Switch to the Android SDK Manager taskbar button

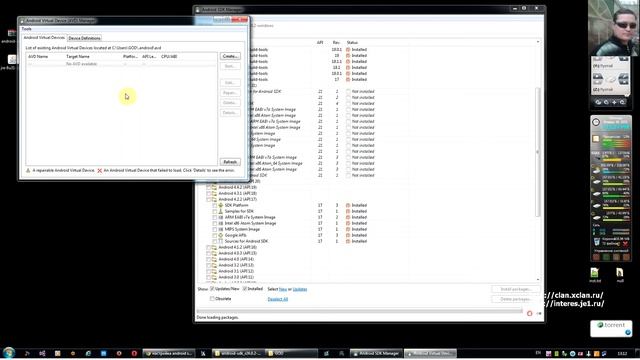click(376, 353)
